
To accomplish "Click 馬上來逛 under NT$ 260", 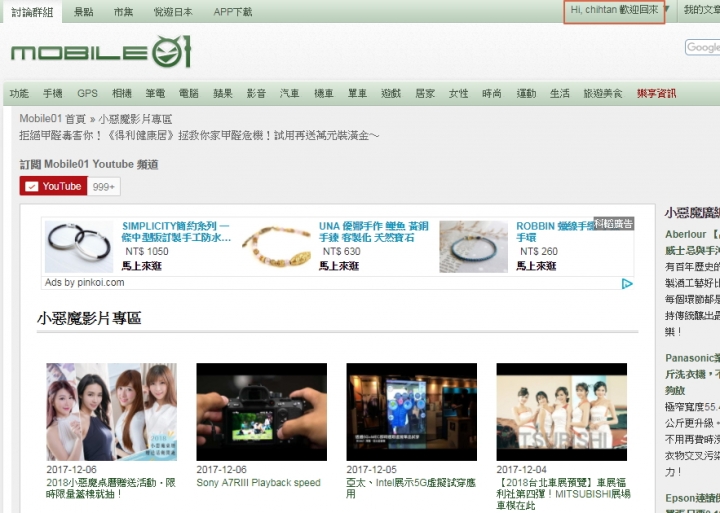I will pos(536,266).
